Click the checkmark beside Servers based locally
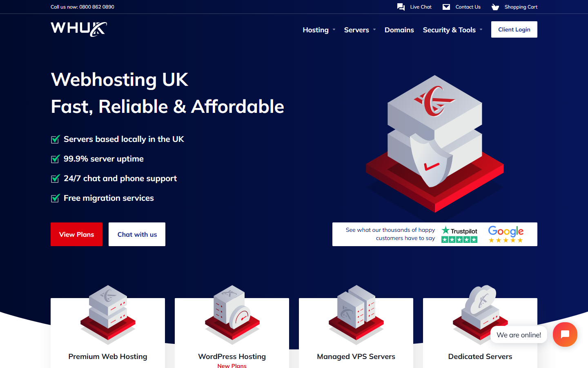 click(56, 139)
